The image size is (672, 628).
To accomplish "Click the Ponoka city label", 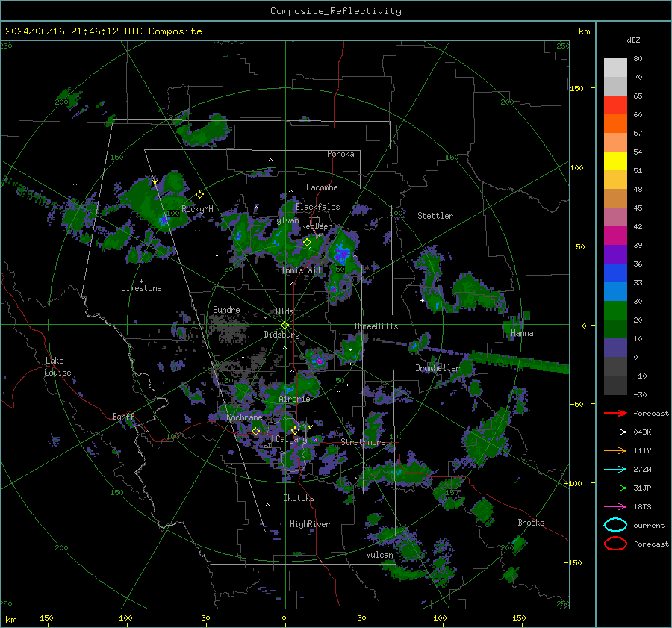I will (x=340, y=154).
